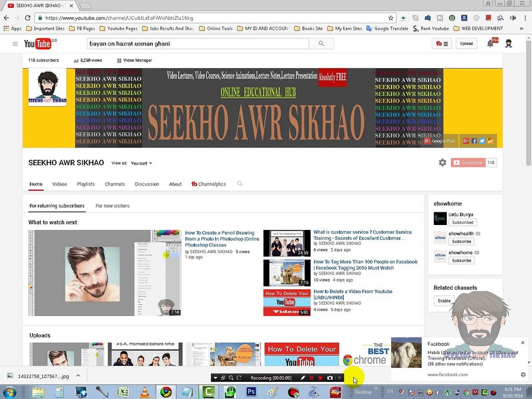Open Chrome's three-dot menu
Image resolution: width=532 pixels, height=399 pixels.
(x=525, y=18)
